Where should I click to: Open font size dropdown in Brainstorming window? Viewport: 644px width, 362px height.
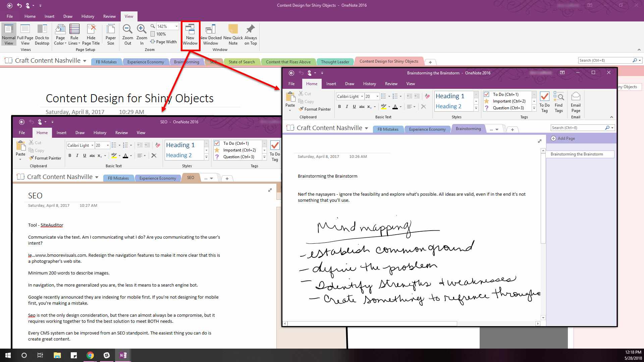pyautogui.click(x=377, y=97)
